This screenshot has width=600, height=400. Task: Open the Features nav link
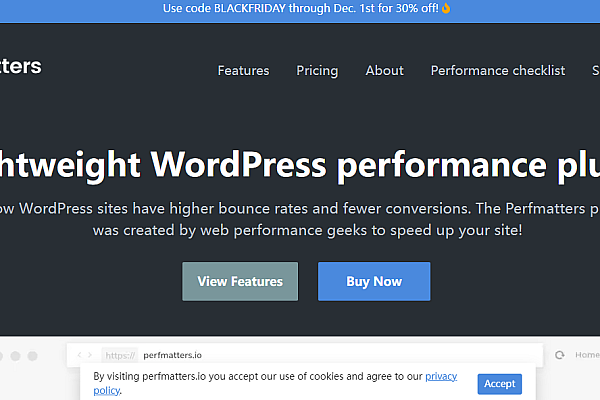click(x=243, y=70)
